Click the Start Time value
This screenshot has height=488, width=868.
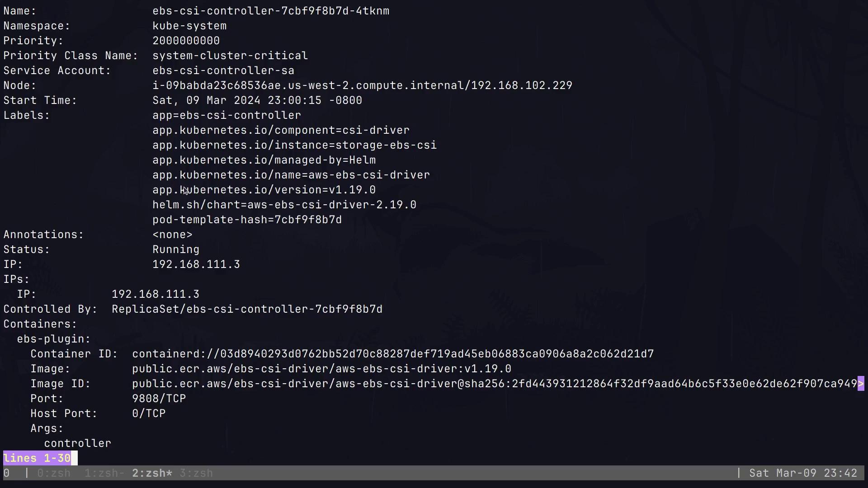click(x=257, y=100)
